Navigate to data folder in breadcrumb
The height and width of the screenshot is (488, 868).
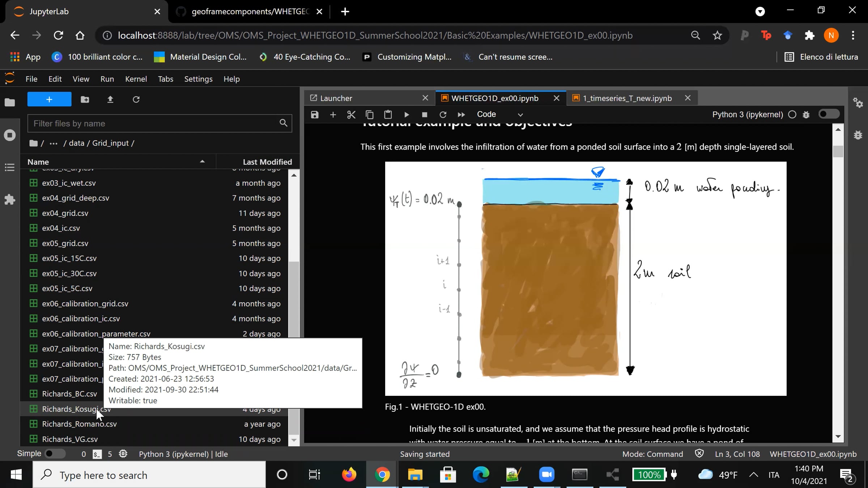tap(77, 143)
